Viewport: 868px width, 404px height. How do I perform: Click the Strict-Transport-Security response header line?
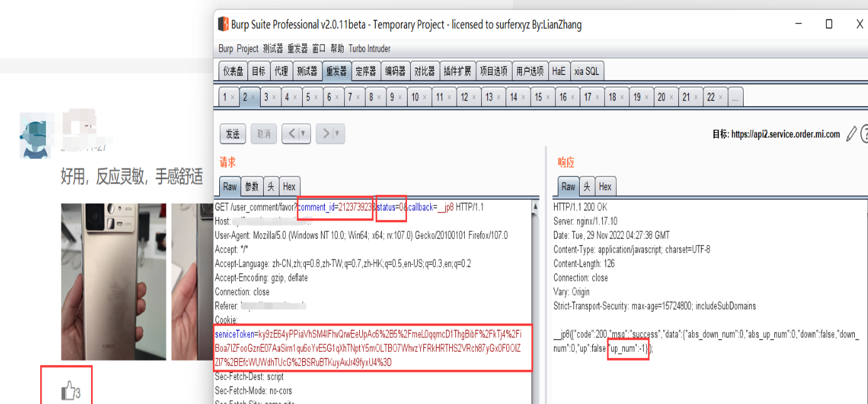coord(654,306)
